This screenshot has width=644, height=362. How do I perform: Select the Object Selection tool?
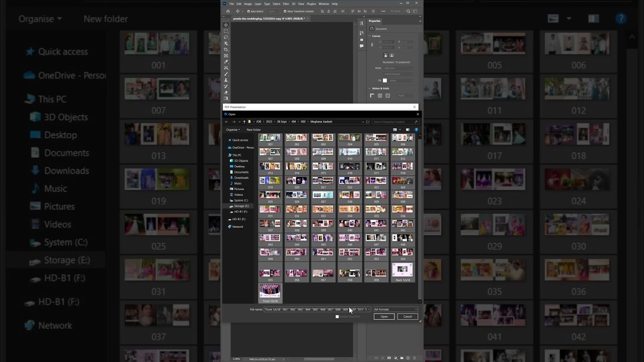click(x=226, y=43)
